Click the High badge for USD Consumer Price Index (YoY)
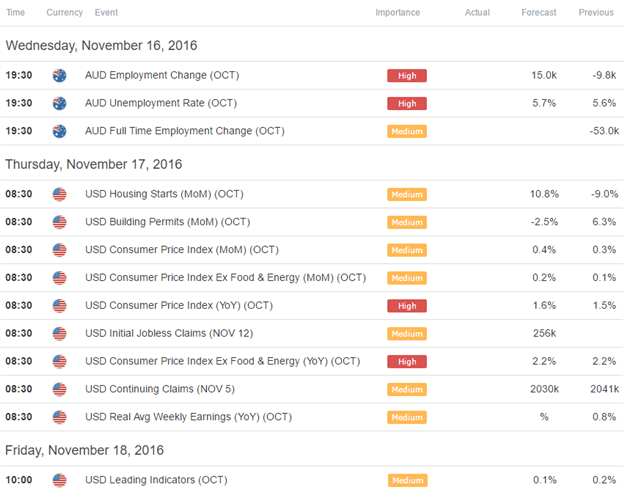 pos(407,306)
